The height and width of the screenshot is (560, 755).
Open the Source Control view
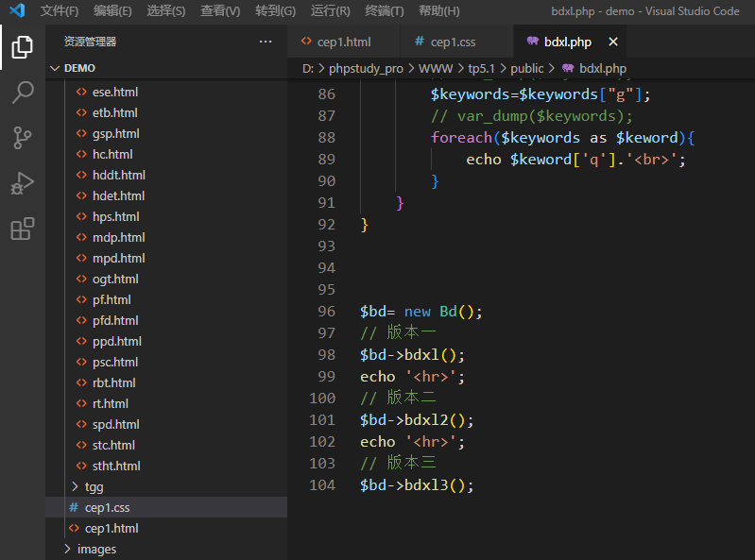click(x=22, y=138)
